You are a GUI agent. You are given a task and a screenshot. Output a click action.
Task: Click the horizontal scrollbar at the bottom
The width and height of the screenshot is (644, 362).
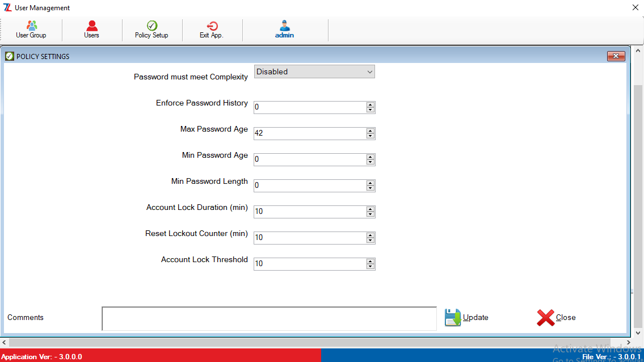pos(318,343)
